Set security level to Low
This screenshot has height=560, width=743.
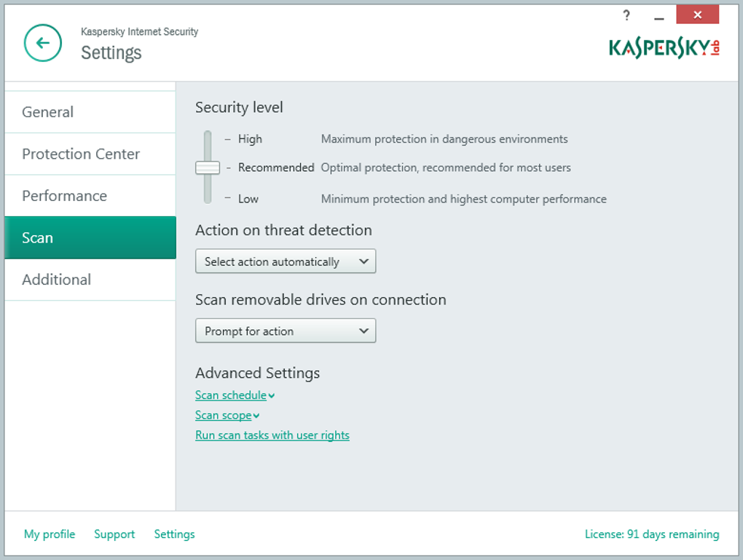pyautogui.click(x=208, y=199)
